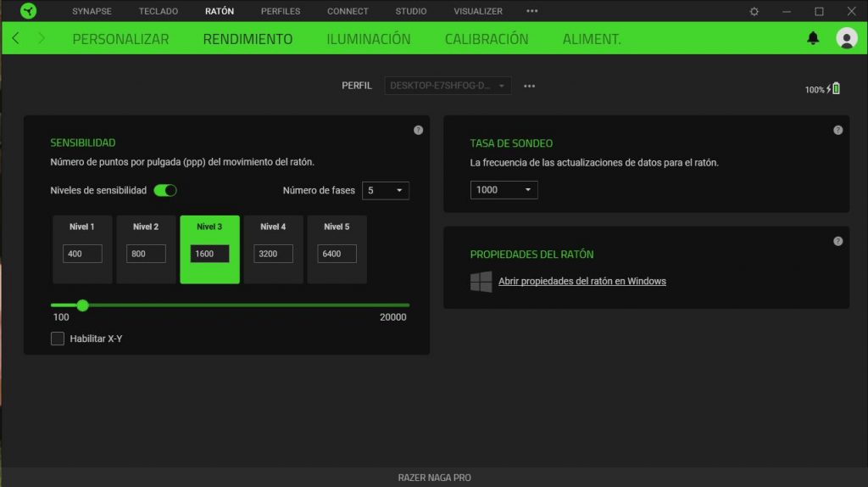This screenshot has width=868, height=487.
Task: Open the Connect tab
Action: click(x=348, y=11)
